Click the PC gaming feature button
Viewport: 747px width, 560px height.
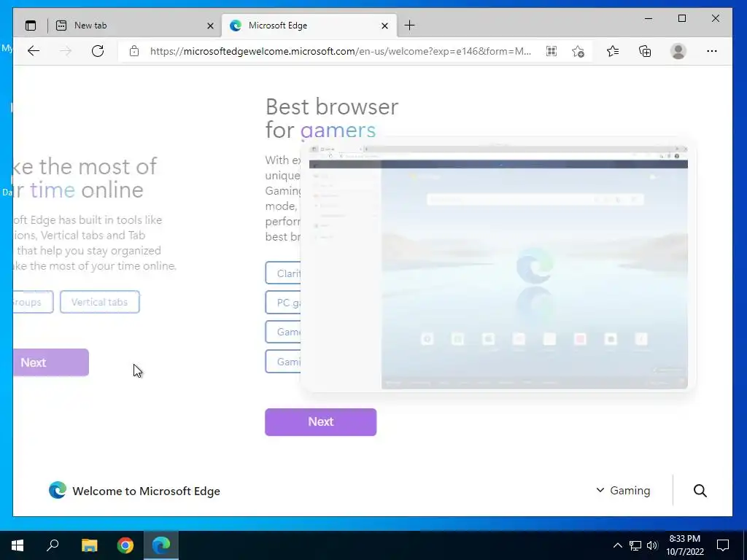point(283,303)
